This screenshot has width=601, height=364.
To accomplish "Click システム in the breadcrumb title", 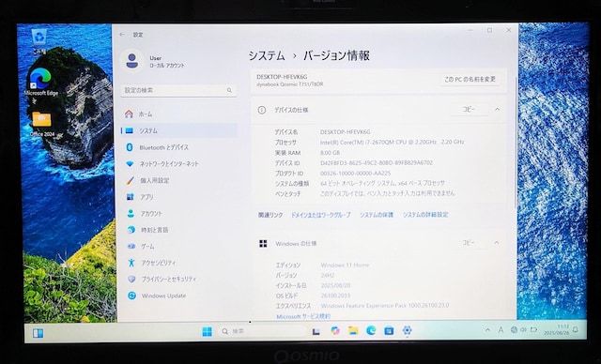I will (267, 56).
